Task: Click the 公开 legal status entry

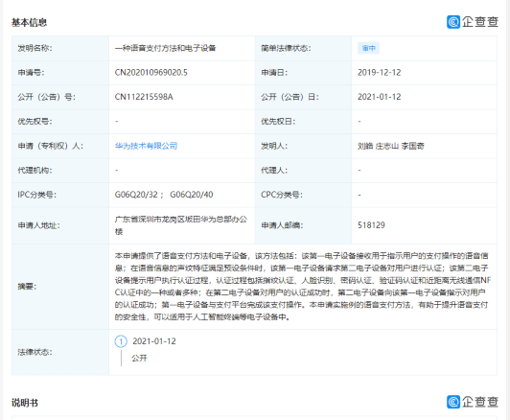Action: pos(139,359)
